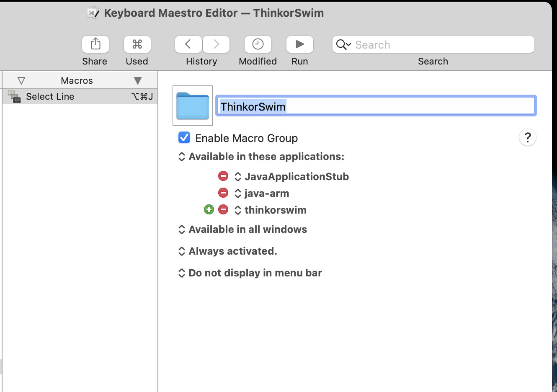The width and height of the screenshot is (557, 392).
Task: Open Always activated popup
Action: coord(227,251)
